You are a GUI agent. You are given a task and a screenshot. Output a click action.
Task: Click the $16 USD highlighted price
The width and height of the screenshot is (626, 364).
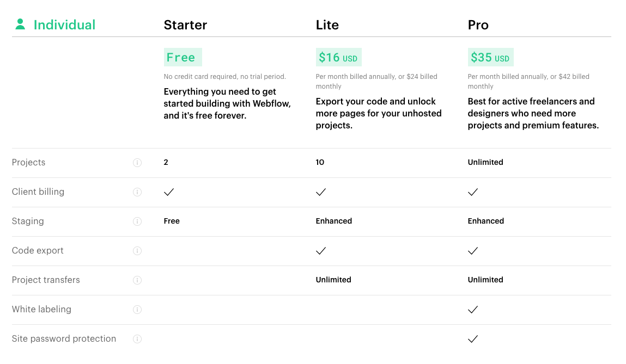(338, 57)
